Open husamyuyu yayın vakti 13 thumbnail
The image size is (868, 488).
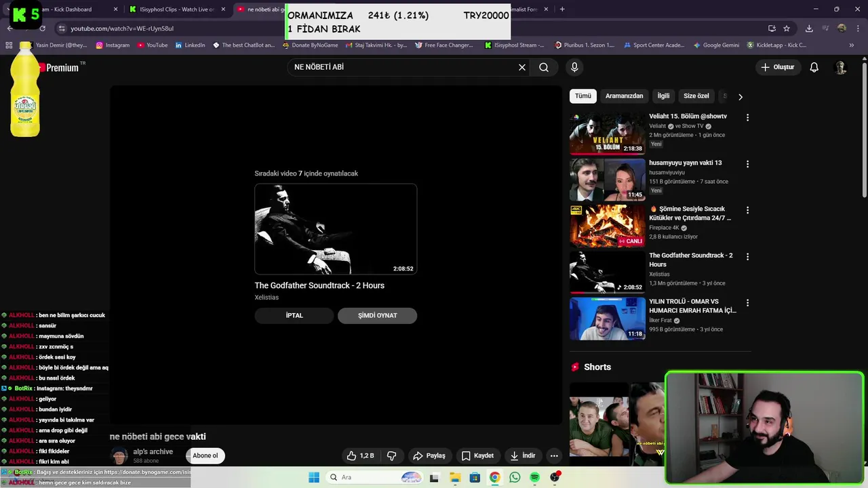(608, 180)
